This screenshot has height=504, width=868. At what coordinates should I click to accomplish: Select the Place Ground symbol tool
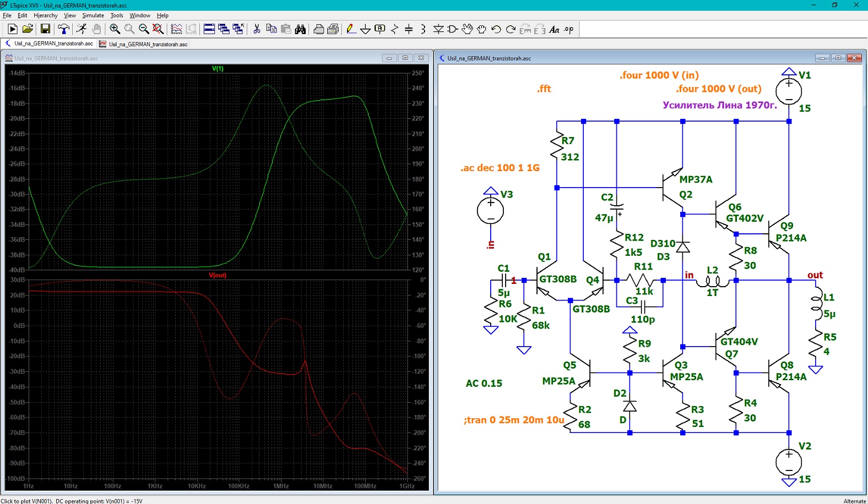point(365,29)
